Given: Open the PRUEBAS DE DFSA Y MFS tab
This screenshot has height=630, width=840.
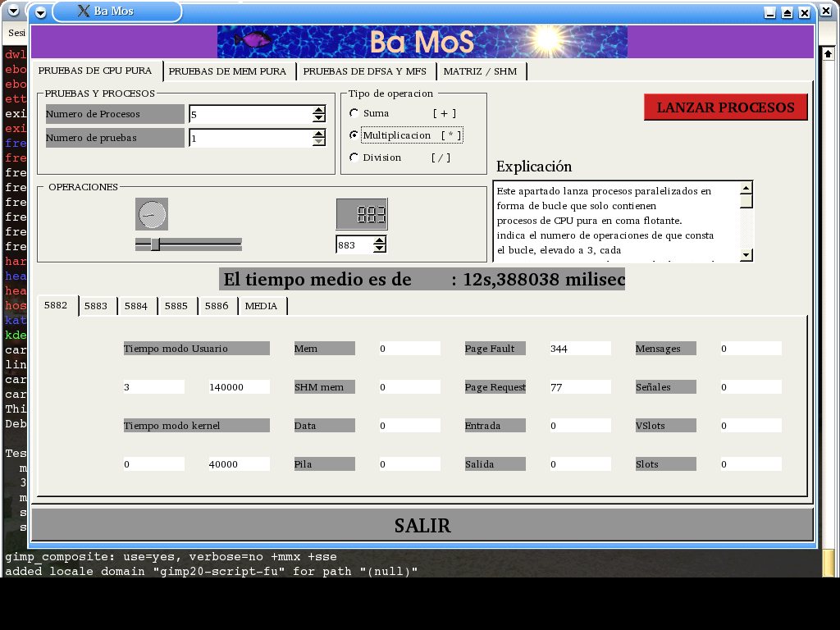Looking at the screenshot, I should pos(364,71).
